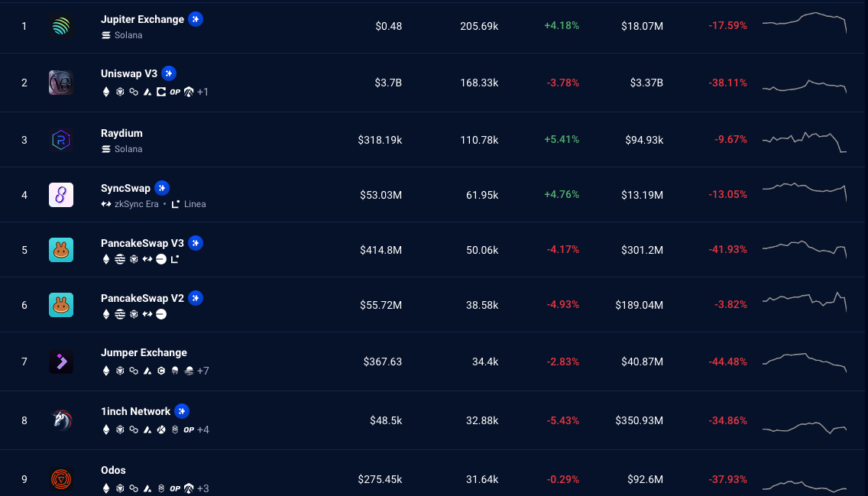Open the Raydium sparkline chart

804,140
